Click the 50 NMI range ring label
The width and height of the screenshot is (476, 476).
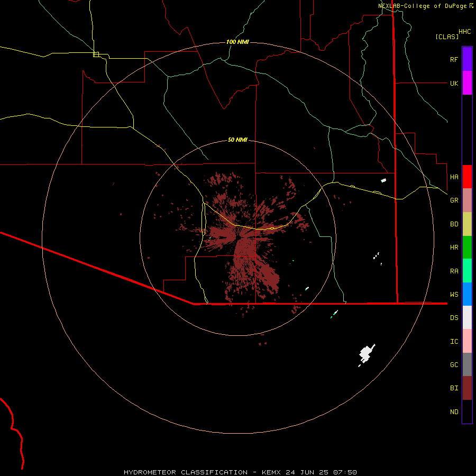pos(237,140)
